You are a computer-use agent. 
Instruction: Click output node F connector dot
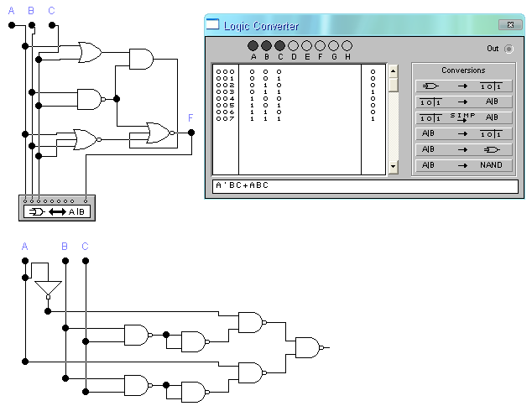click(191, 133)
